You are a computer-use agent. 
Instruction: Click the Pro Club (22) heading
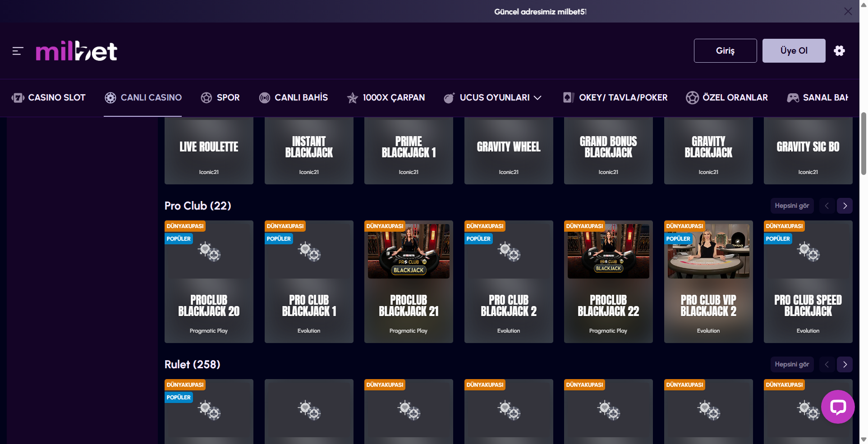[x=197, y=206]
